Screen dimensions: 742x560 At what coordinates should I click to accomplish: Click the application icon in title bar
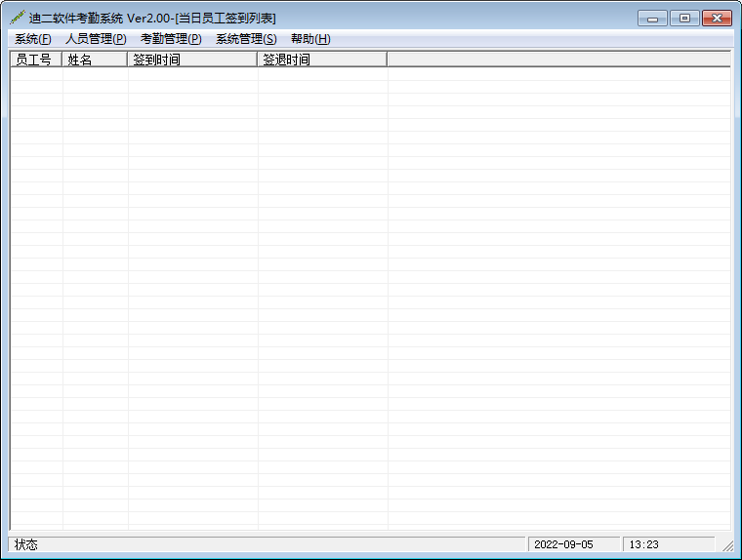pos(17,18)
